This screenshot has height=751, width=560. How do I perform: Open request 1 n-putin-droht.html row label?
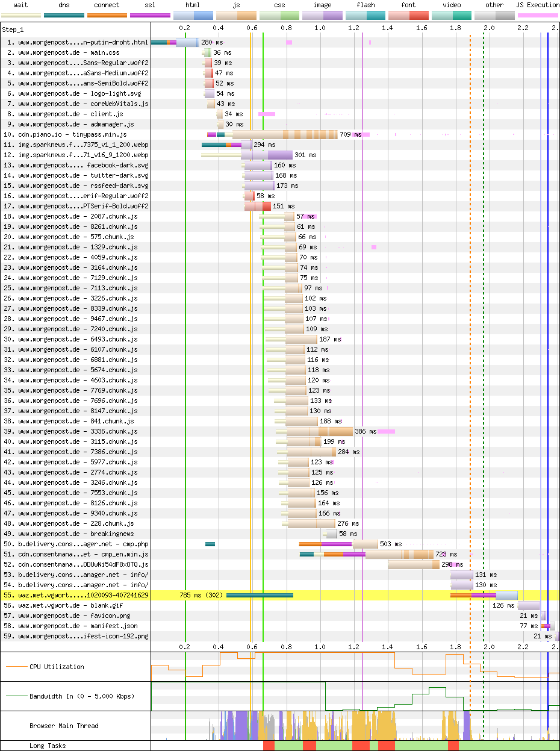point(78,43)
